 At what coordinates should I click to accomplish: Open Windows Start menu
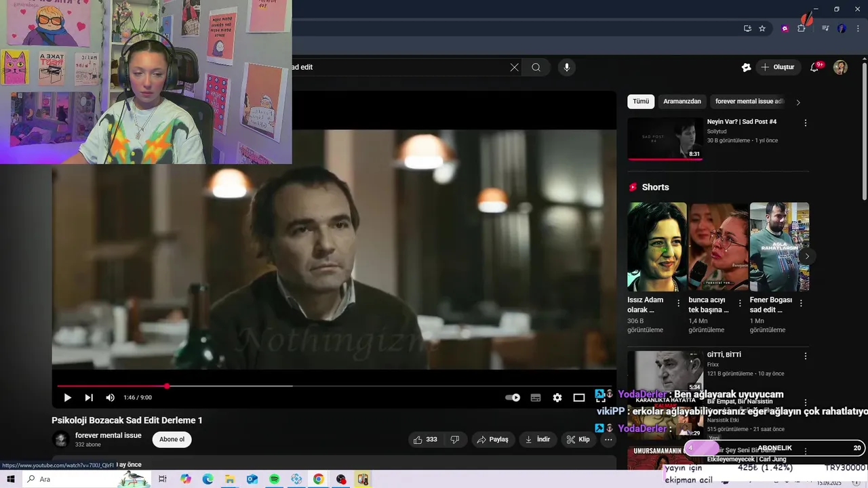[10, 479]
